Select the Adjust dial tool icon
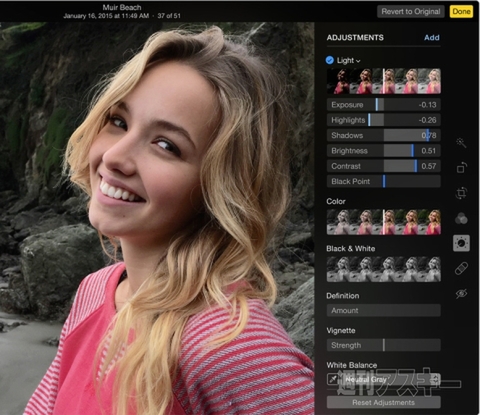Viewport: 480px width, 415px height. click(x=461, y=243)
